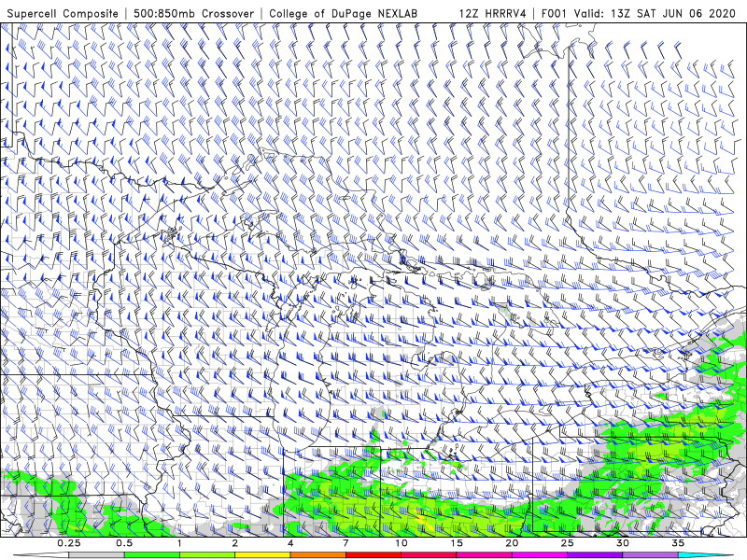747x560 pixels.
Task: Click the legend label '20'
Action: (x=512, y=543)
